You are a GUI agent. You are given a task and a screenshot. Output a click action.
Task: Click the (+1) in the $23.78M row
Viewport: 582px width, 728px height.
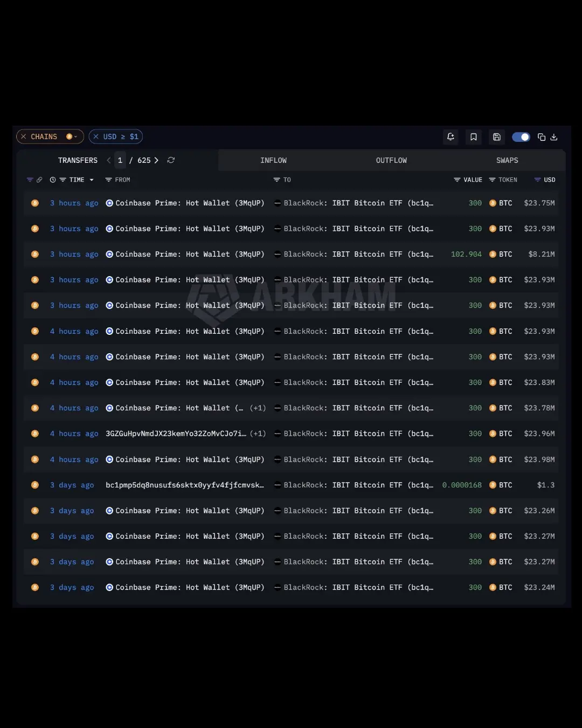pos(258,408)
